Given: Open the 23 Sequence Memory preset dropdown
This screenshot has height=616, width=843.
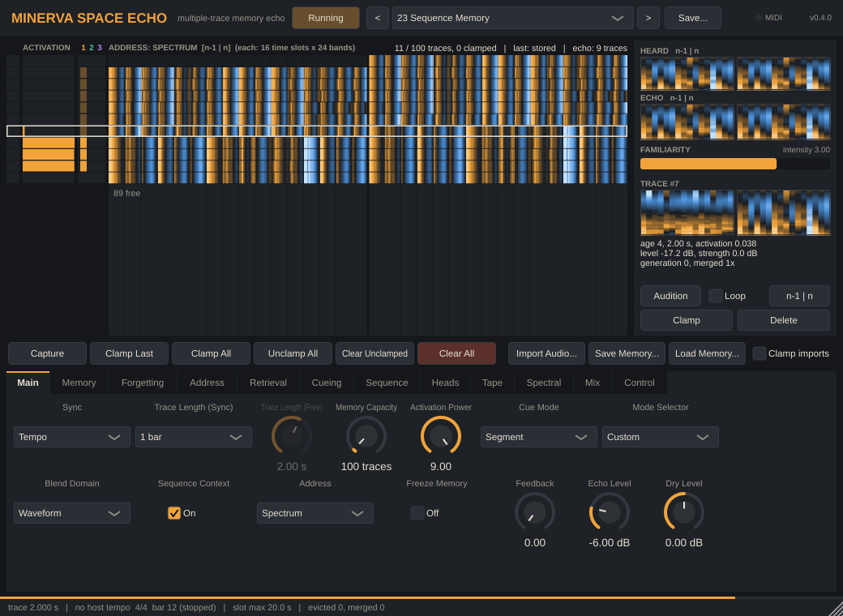Looking at the screenshot, I should (x=513, y=18).
